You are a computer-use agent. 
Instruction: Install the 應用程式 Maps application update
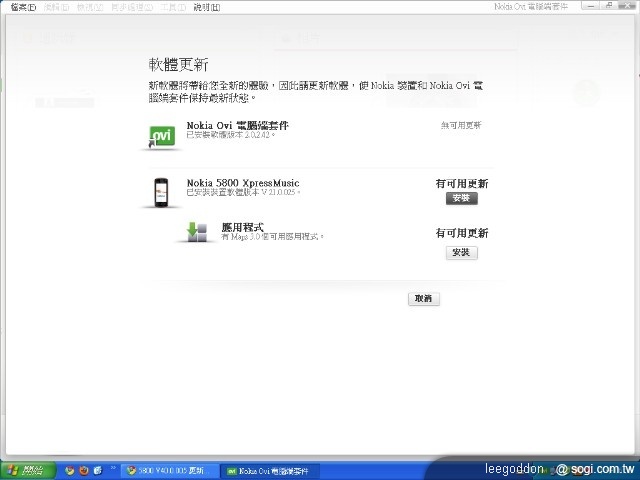pos(461,253)
